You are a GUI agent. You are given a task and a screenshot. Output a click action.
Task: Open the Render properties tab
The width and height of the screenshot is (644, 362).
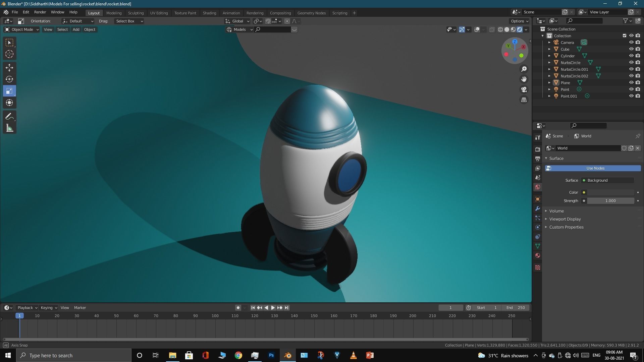538,149
